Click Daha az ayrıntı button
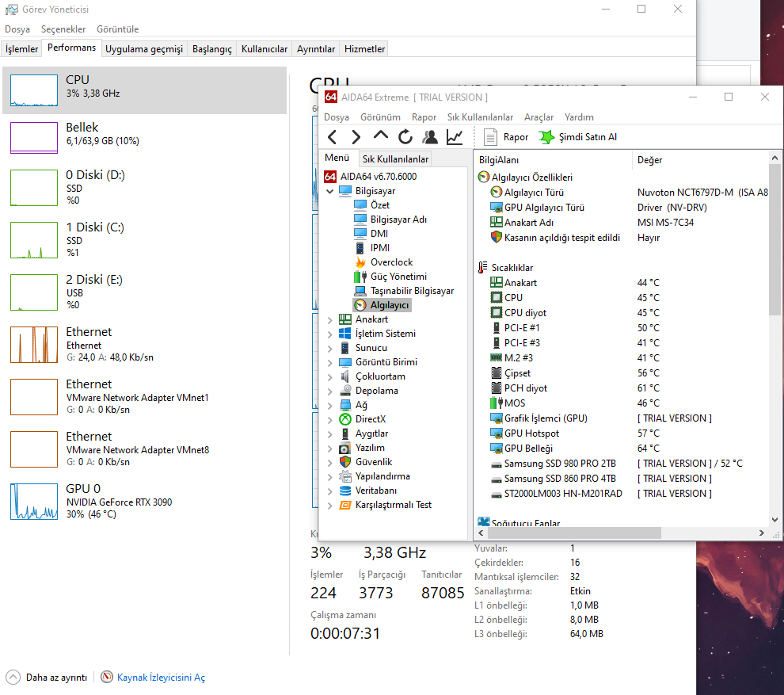The width and height of the screenshot is (784, 695). [x=47, y=678]
